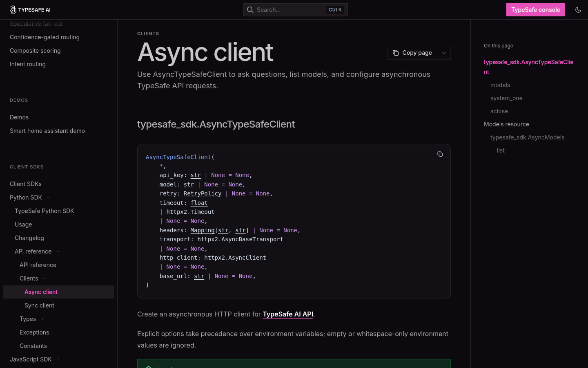The height and width of the screenshot is (368, 588).
Task: Focus the Search input field
Action: coord(296,10)
